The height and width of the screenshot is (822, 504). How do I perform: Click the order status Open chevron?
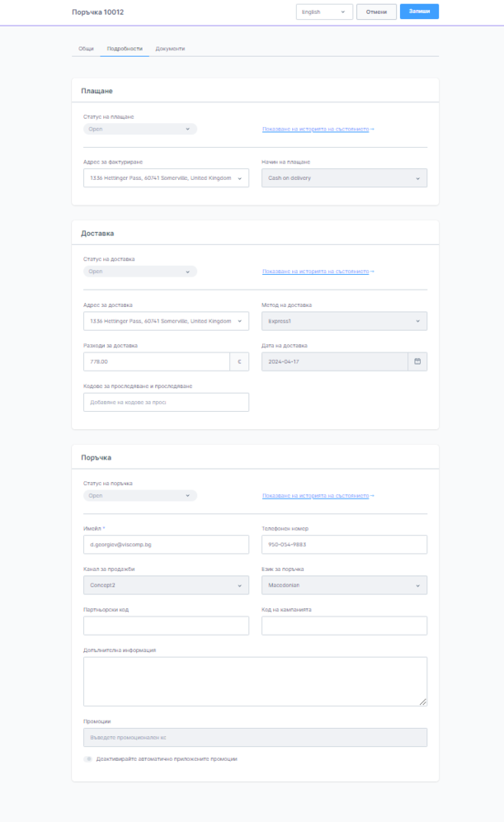click(188, 496)
